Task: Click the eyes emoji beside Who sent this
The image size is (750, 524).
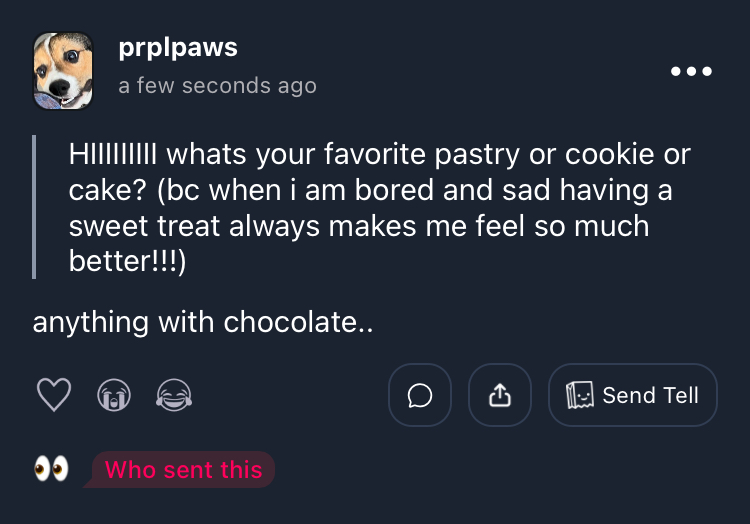Action: (x=51, y=469)
